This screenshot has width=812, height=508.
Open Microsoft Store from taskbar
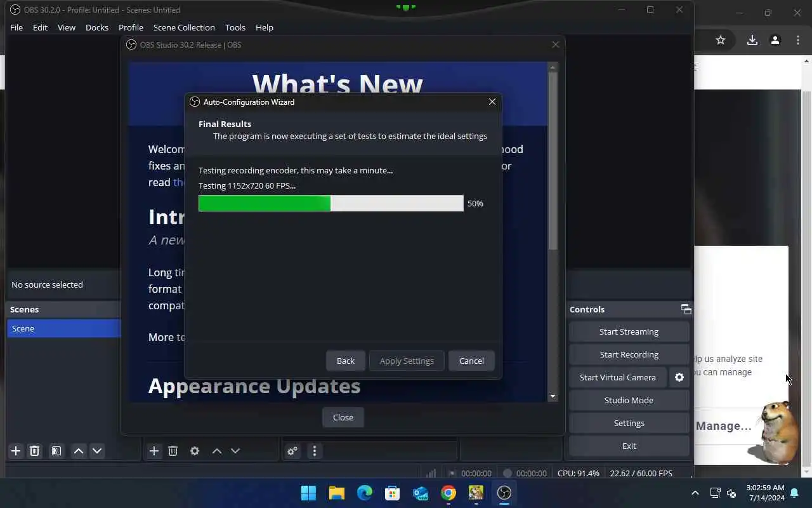coord(393,493)
